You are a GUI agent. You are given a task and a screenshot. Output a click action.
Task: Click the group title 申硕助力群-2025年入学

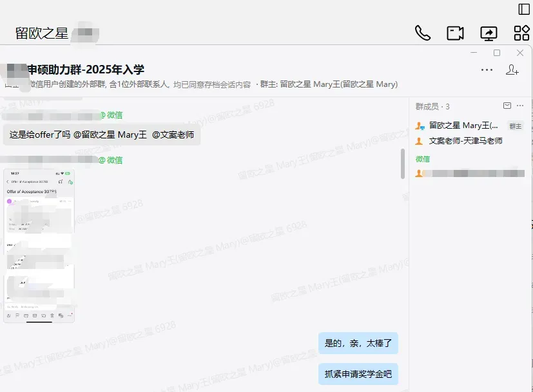point(86,70)
